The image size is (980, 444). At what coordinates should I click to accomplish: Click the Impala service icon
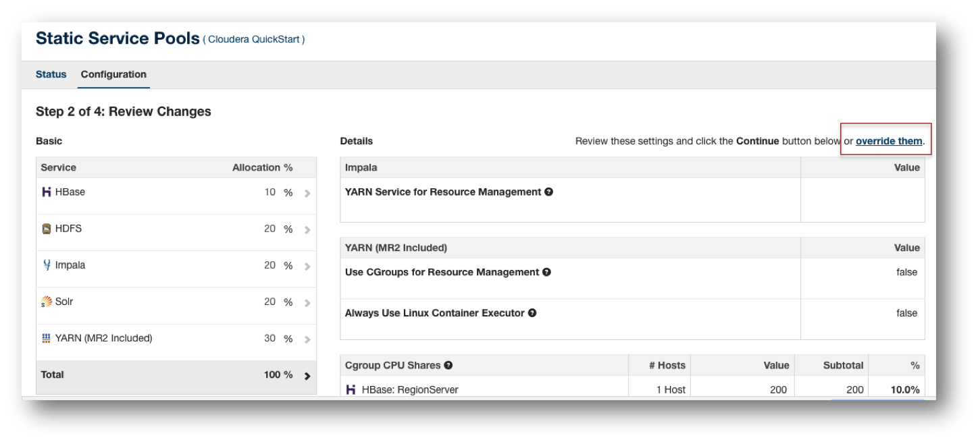(47, 265)
